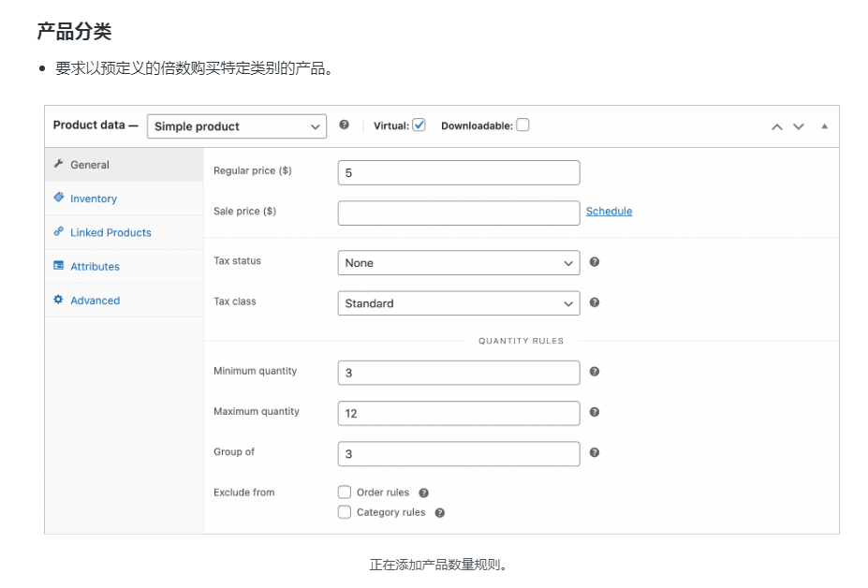The width and height of the screenshot is (868, 588).
Task: Click the Schedule sale price link
Action: (609, 212)
